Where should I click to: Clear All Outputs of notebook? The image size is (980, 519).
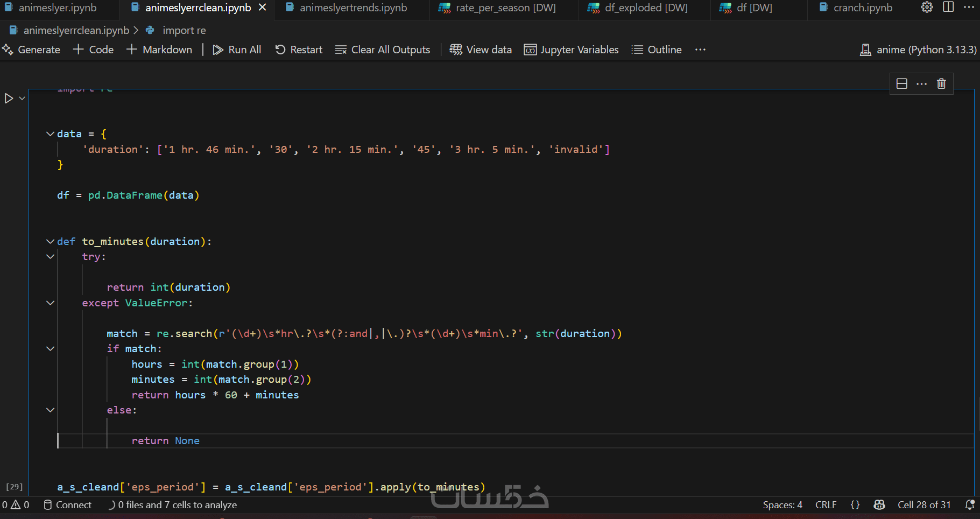[383, 50]
